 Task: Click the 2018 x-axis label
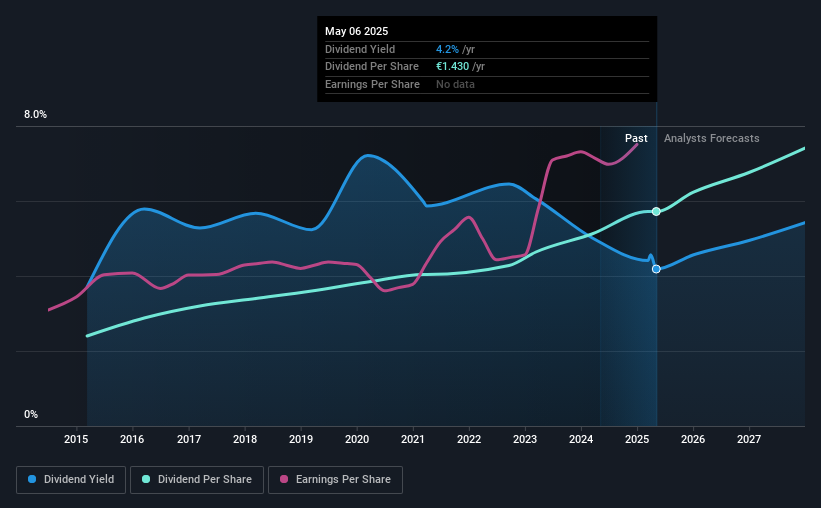(245, 439)
